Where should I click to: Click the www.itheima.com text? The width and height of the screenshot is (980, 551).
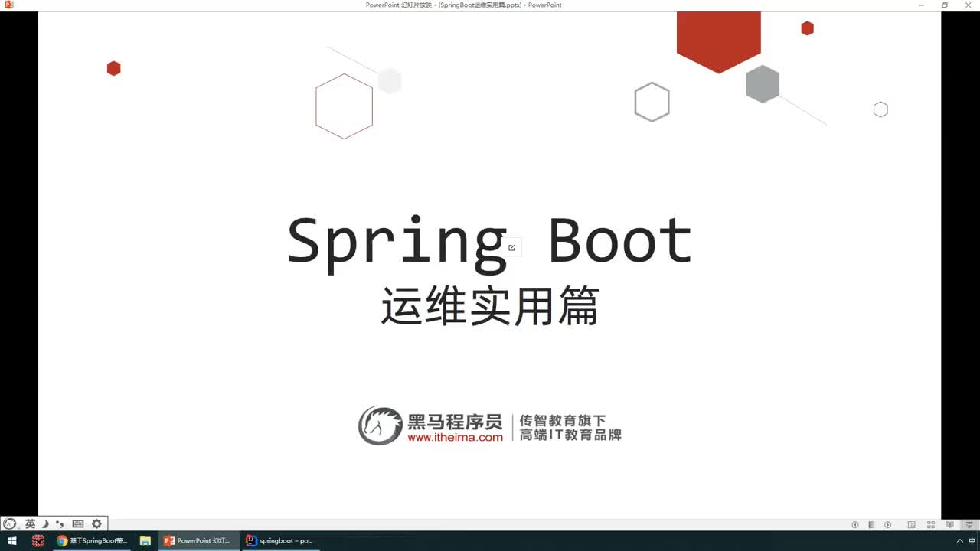click(x=455, y=438)
